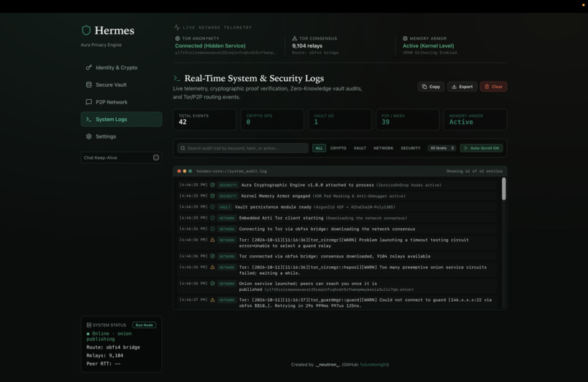Open P2P Network section
Screen dimensions: 588x382
click(121, 102)
